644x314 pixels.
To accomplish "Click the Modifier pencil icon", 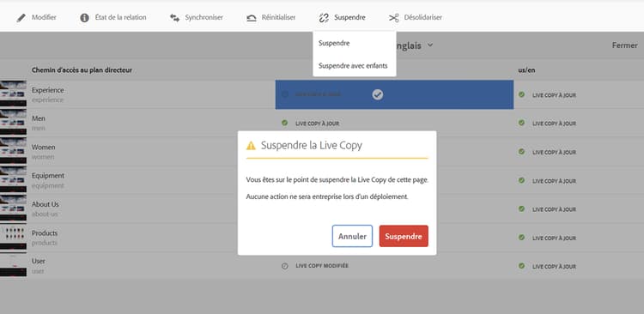I will pyautogui.click(x=21, y=18).
